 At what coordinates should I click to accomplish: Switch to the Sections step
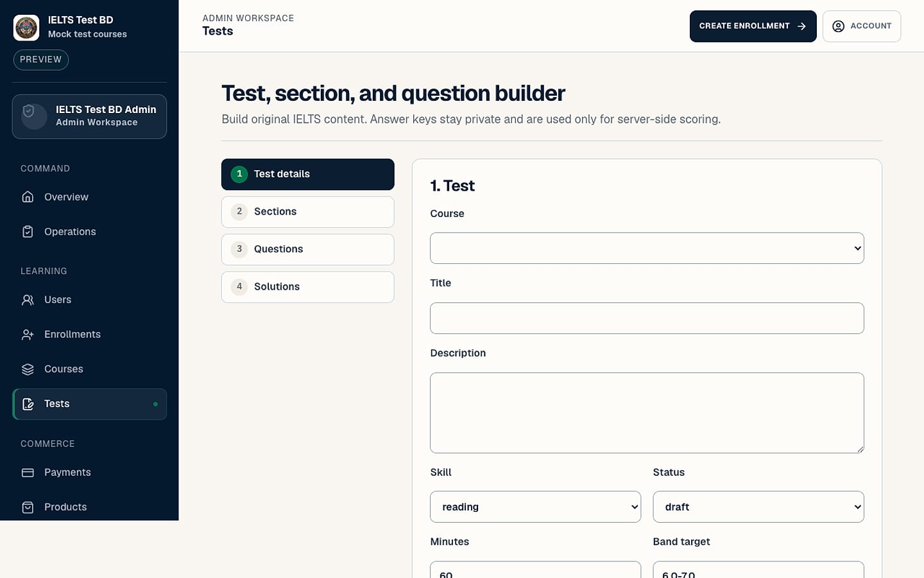pyautogui.click(x=308, y=212)
